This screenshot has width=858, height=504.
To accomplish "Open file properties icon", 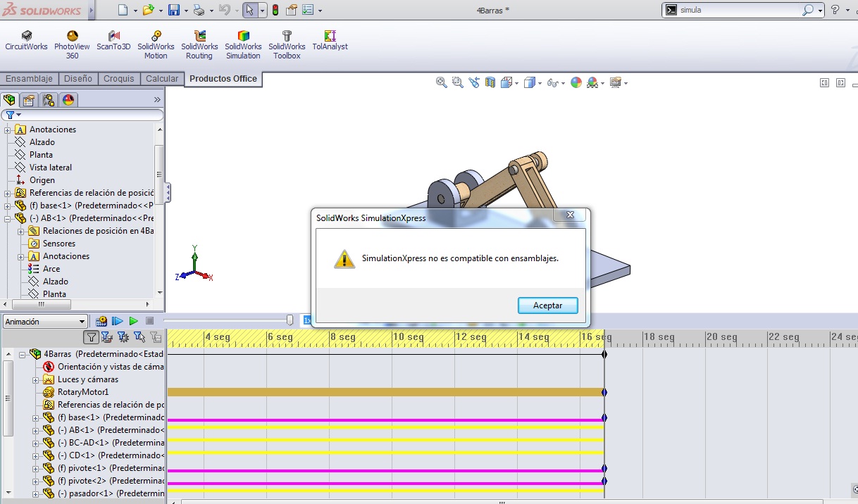I will click(291, 10).
